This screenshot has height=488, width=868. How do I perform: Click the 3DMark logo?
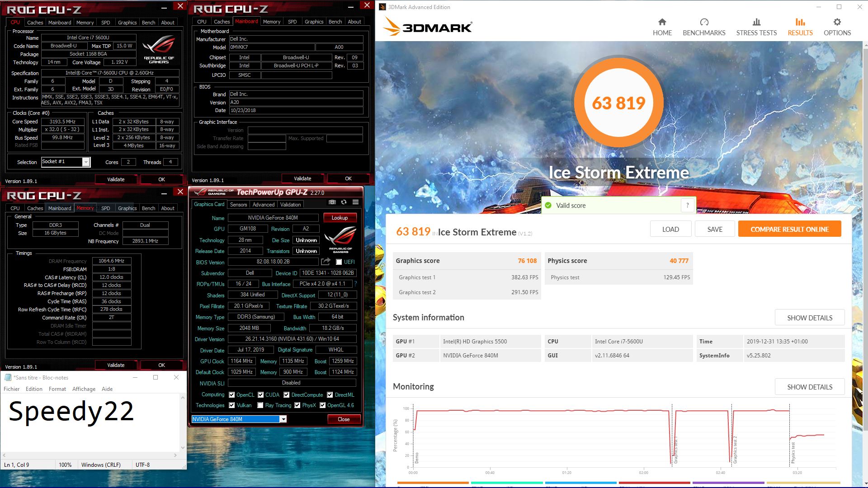(x=428, y=27)
